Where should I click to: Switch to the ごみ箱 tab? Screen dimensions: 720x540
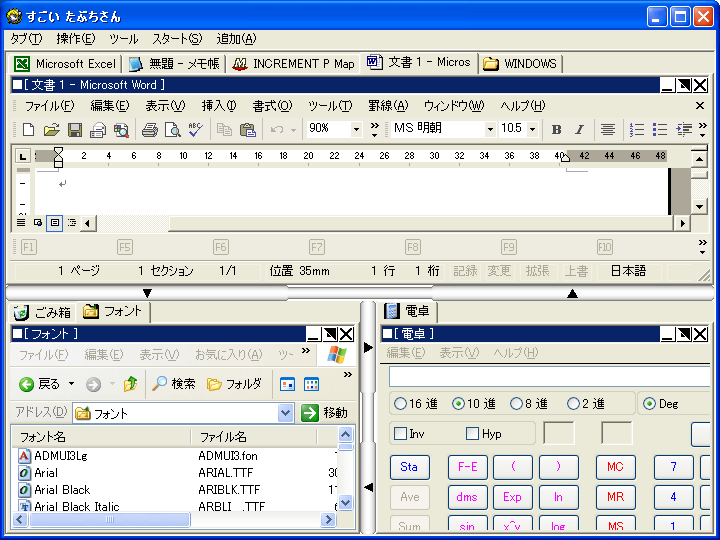pyautogui.click(x=43, y=313)
